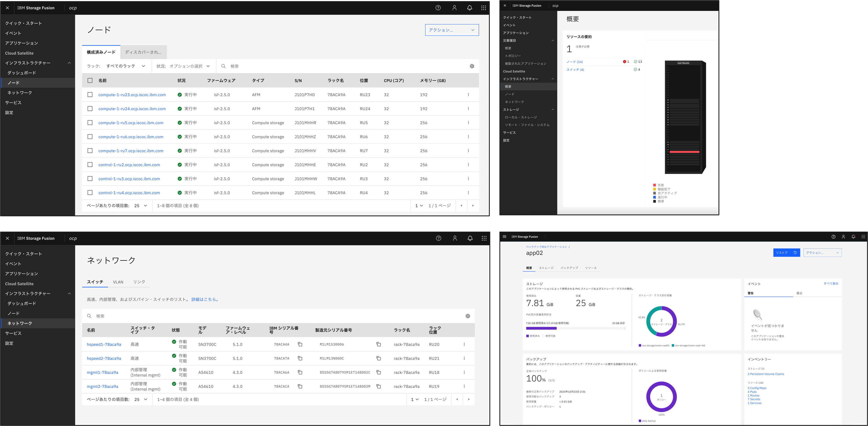Open help icon in app02 window header

coord(833,237)
